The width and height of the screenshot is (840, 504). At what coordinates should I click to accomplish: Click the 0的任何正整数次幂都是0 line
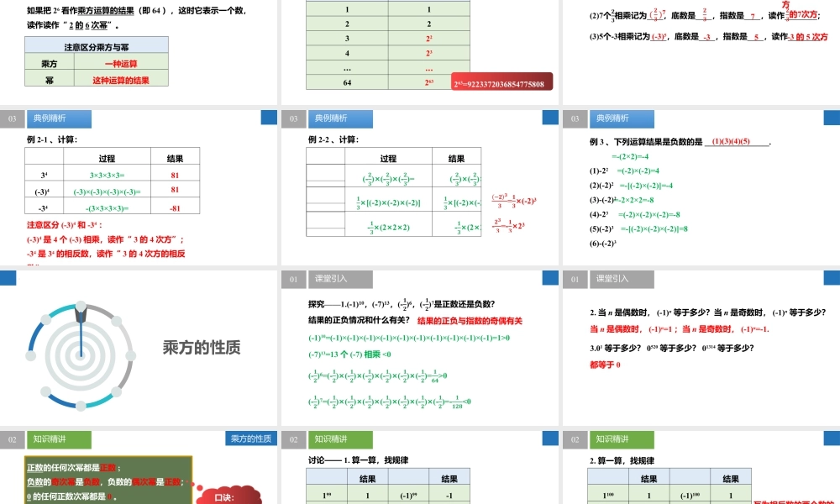(71, 496)
